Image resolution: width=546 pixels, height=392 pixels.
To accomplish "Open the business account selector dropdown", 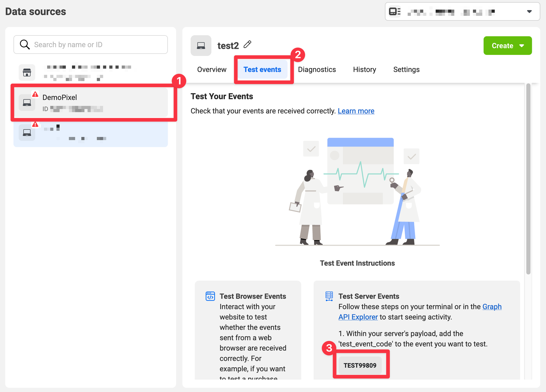I will (x=529, y=11).
